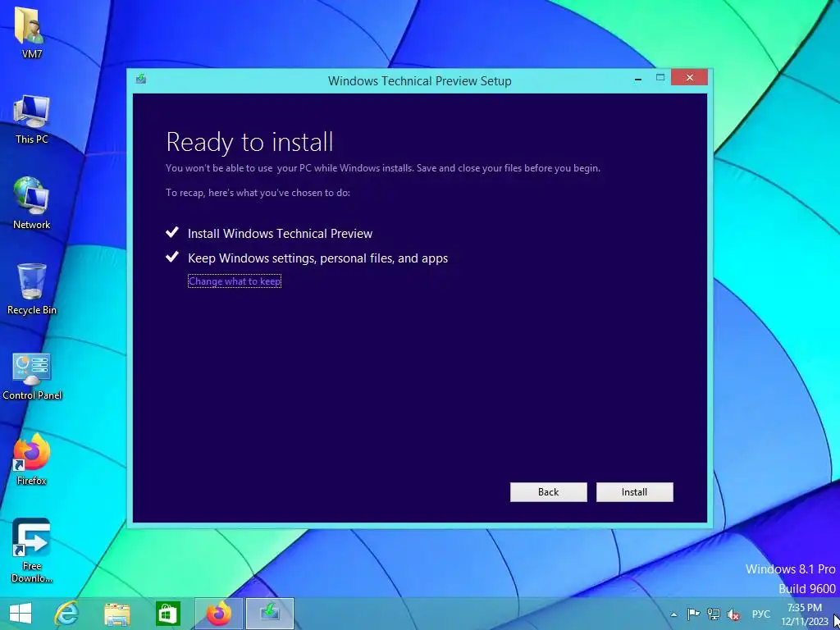Launch Internet Explorer from the taskbar
This screenshot has height=630, width=840.
(x=66, y=614)
